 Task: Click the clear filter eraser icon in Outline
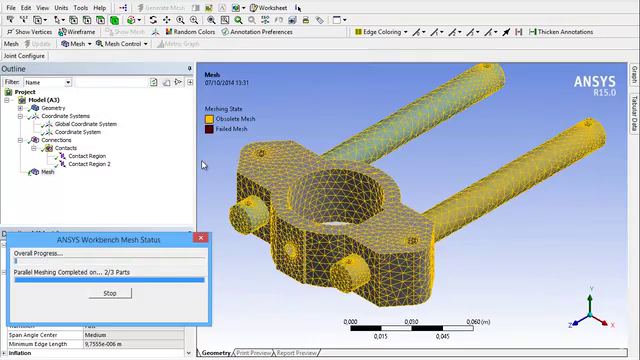pos(166,82)
